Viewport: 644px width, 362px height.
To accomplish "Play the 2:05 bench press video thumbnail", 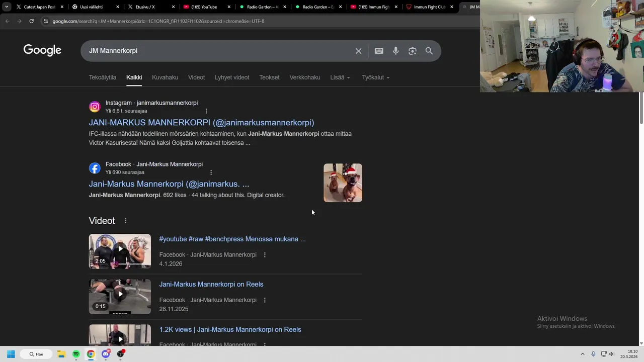I will click(120, 251).
